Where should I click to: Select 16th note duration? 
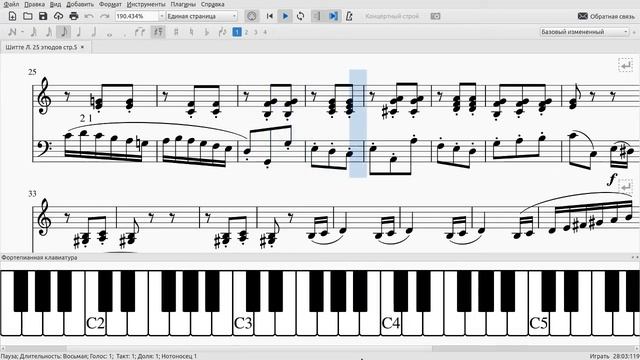49,32
